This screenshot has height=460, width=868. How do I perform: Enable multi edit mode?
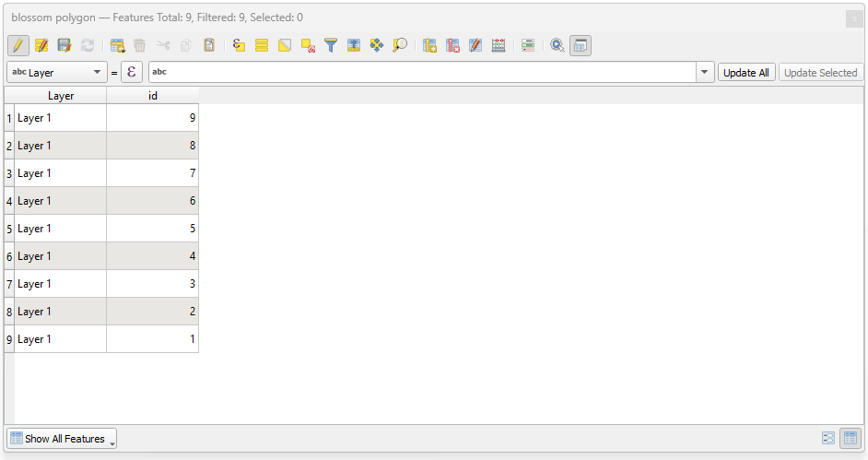pos(41,45)
